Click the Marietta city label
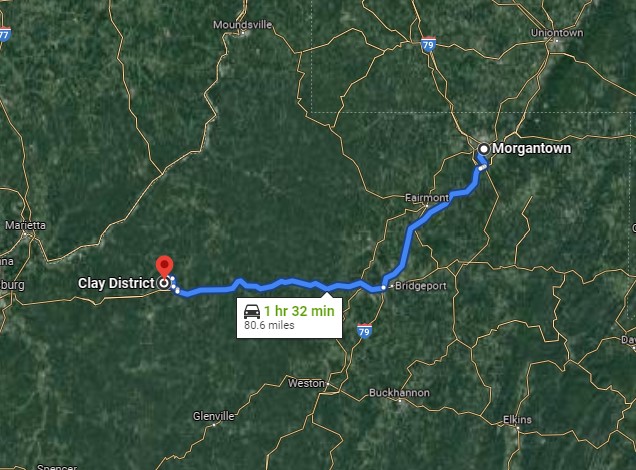 (26, 225)
